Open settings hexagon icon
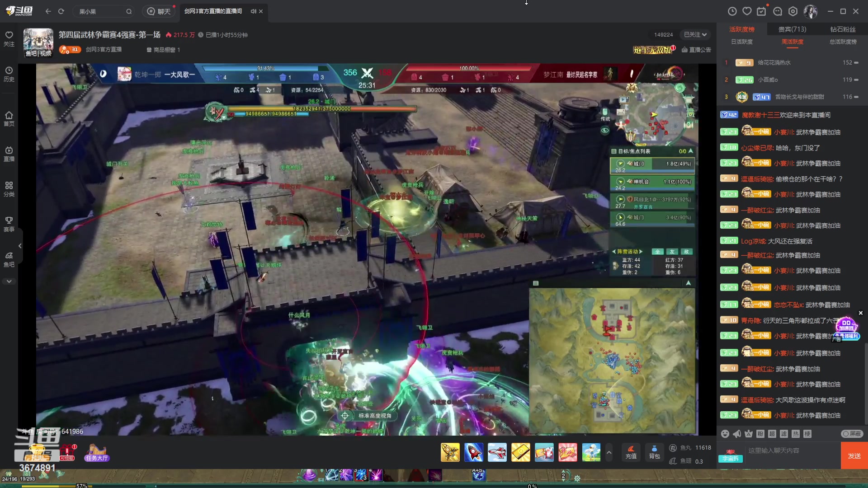 coord(793,11)
